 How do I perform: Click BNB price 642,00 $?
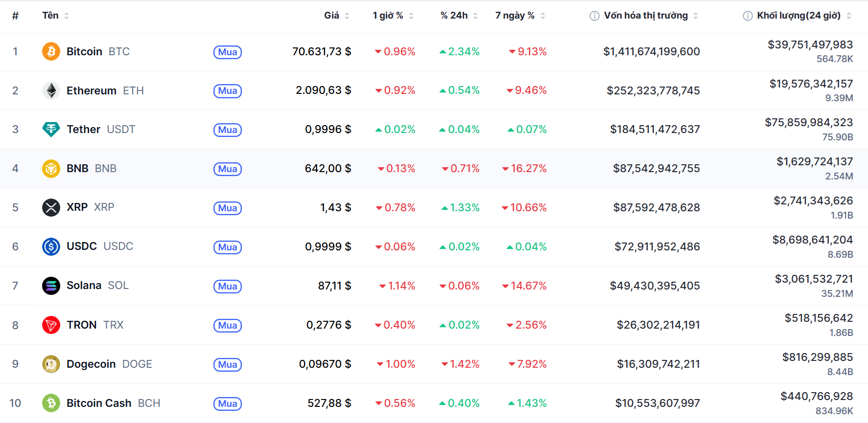click(x=328, y=168)
